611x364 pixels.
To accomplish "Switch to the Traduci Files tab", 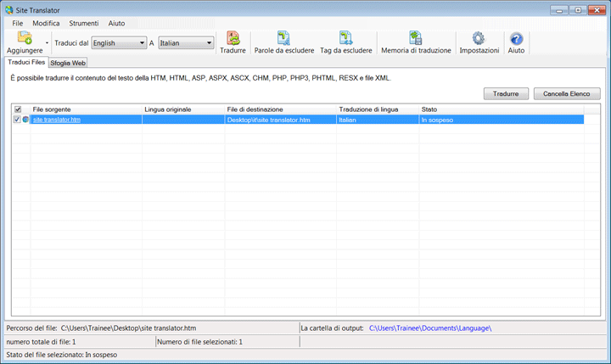I will [26, 62].
